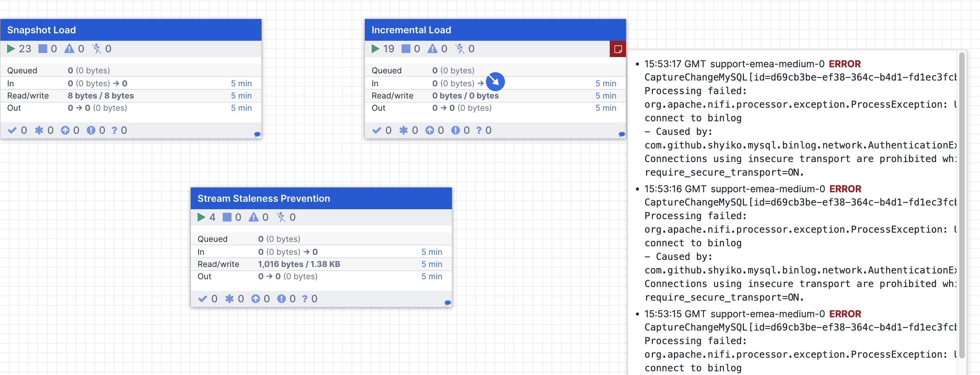Click the red bulletin indicator on Incremental Load
Screen dimensions: 980x375
[x=618, y=49]
